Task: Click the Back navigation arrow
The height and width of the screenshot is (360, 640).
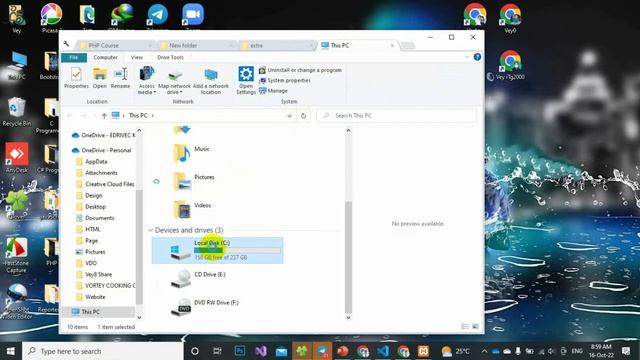Action: 70,116
